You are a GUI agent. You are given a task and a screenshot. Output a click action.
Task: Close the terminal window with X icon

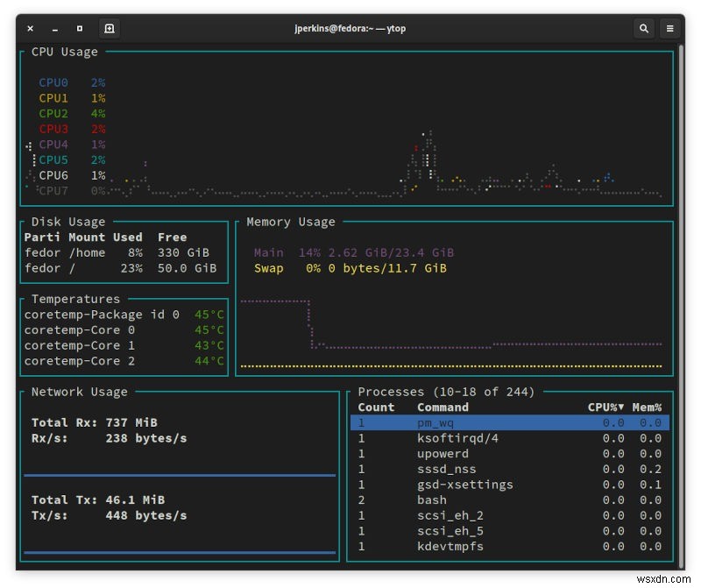pos(30,28)
